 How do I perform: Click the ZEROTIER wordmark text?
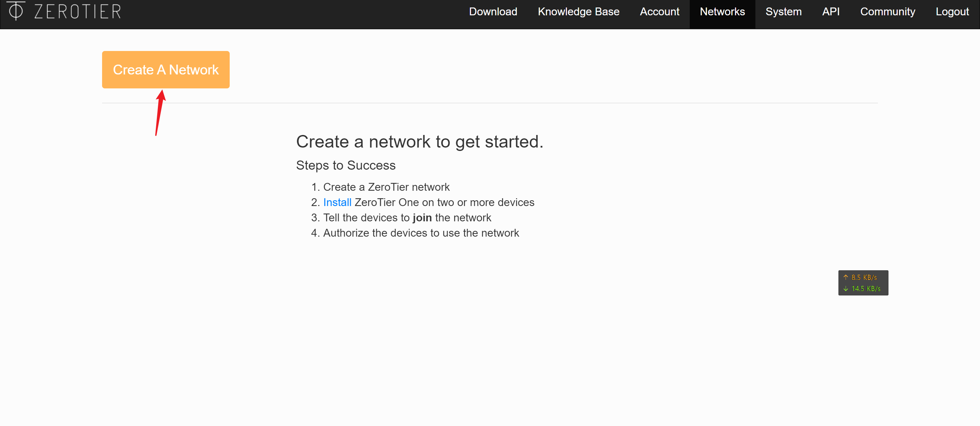[x=78, y=12]
